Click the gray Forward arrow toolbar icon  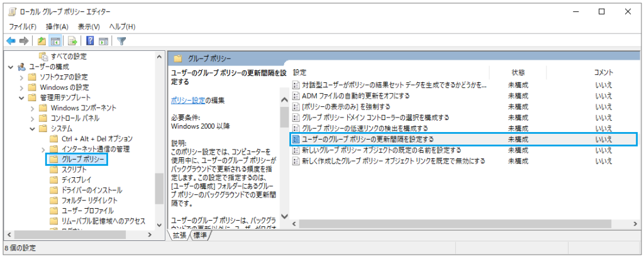24,41
